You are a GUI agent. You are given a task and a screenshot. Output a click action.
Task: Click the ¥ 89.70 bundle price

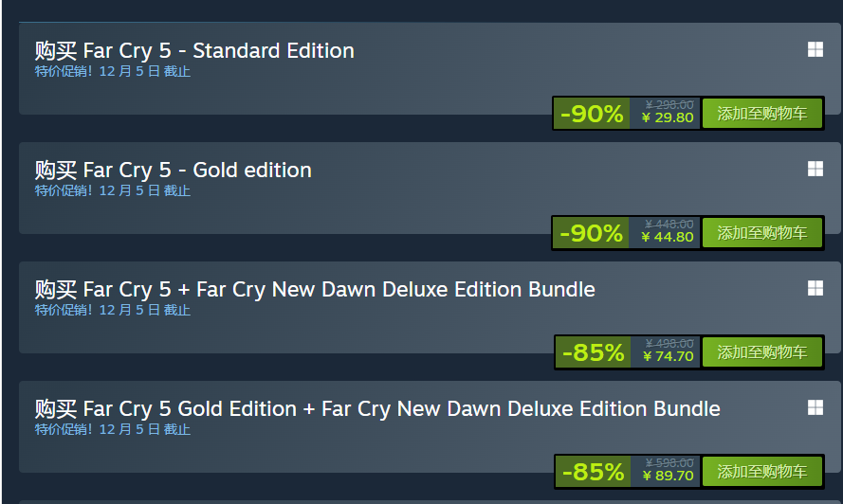coord(668,477)
